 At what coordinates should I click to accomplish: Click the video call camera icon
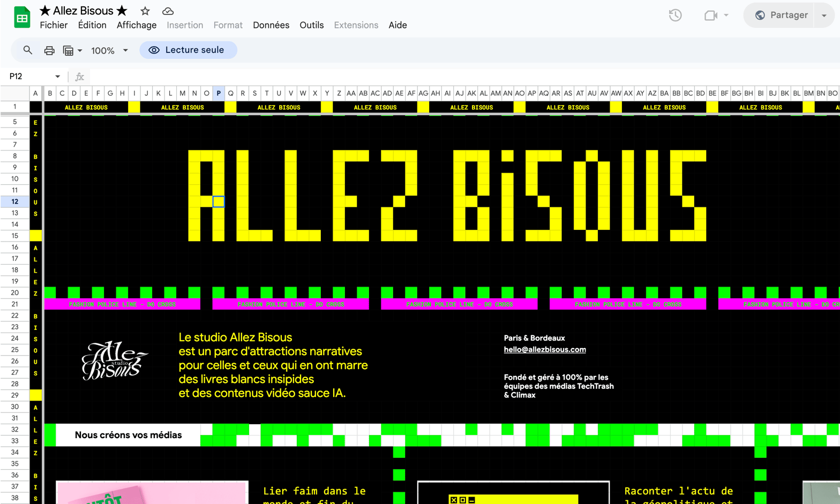click(711, 16)
